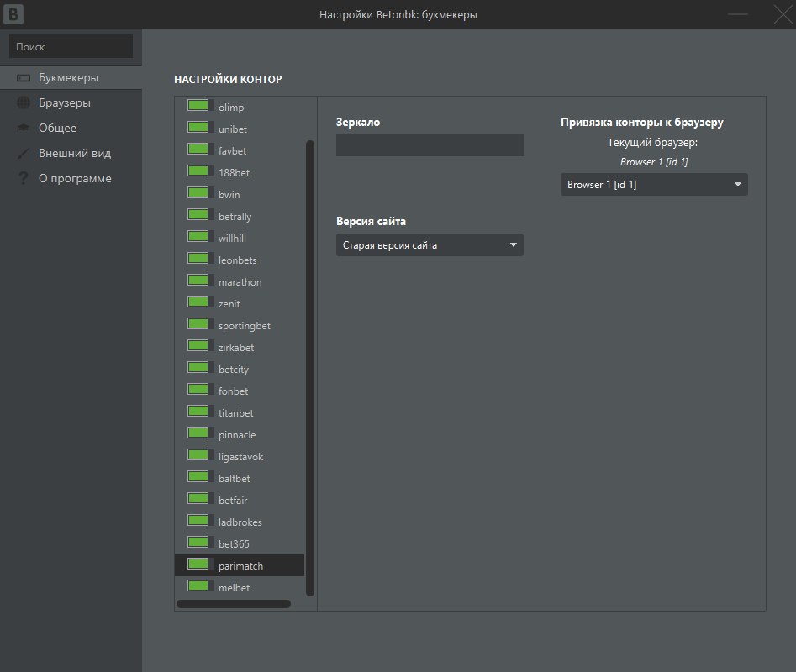Select the zenit bookmaker label
Screen dimensions: 796x672
point(229,304)
